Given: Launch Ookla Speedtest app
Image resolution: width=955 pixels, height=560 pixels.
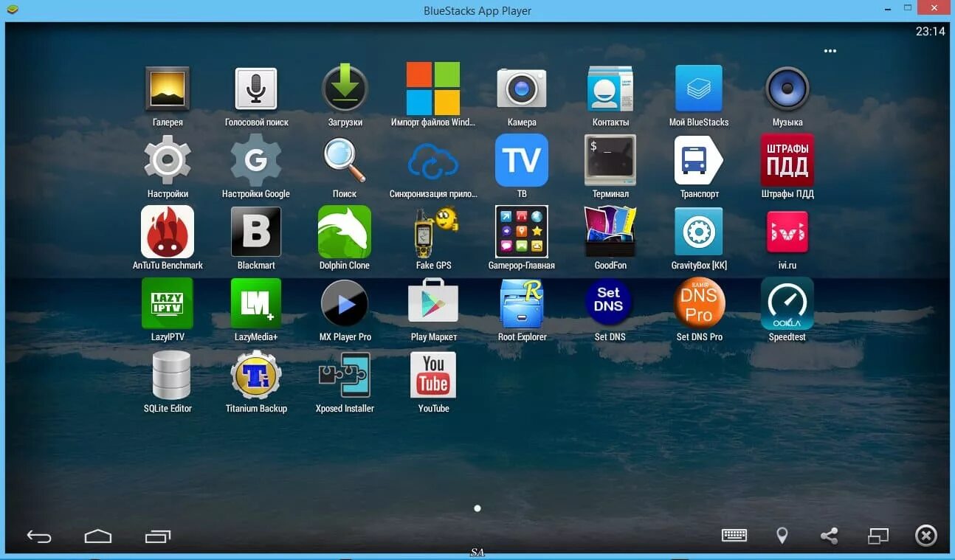Looking at the screenshot, I should click(x=787, y=303).
